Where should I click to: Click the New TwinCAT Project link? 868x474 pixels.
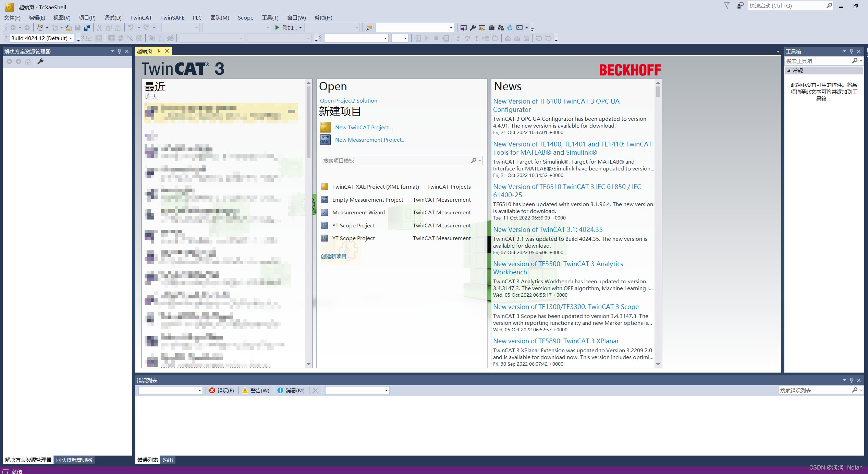364,127
